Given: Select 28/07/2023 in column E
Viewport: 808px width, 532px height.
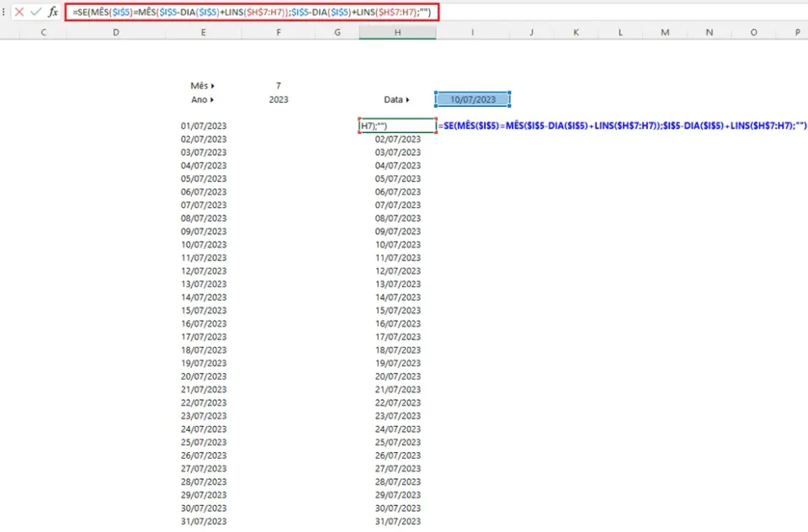Looking at the screenshot, I should click(204, 481).
